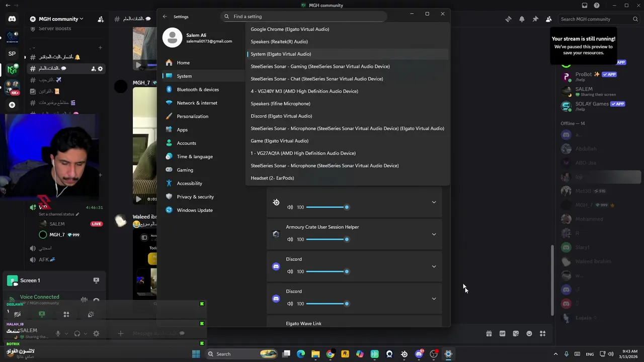The height and width of the screenshot is (362, 644).
Task: Mute the second Discord app volume
Action: [290, 304]
